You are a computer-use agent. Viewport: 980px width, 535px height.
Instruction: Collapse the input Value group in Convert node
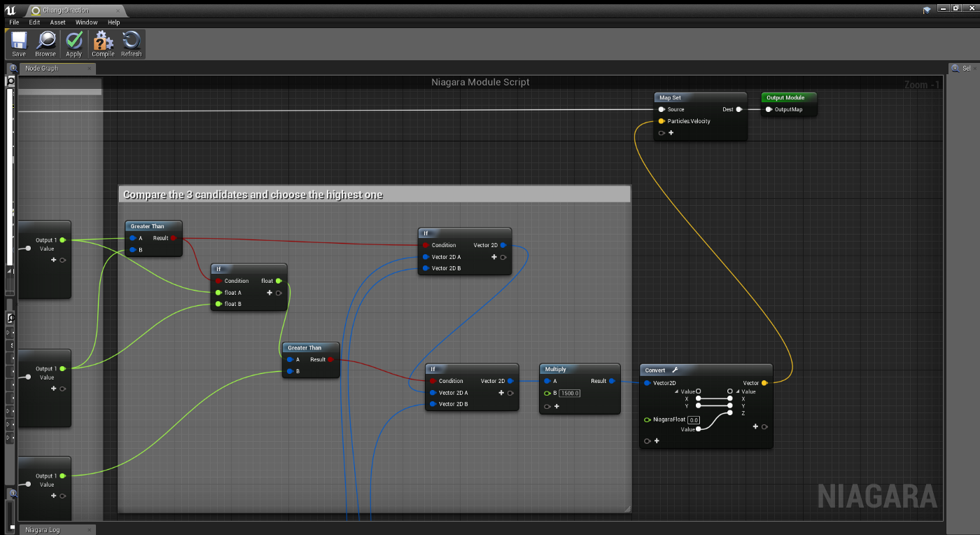click(677, 391)
